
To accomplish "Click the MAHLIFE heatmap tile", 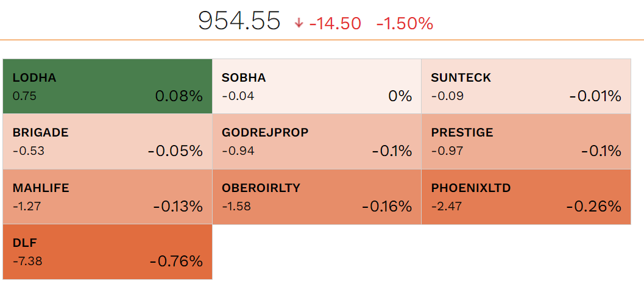I will tap(107, 197).
